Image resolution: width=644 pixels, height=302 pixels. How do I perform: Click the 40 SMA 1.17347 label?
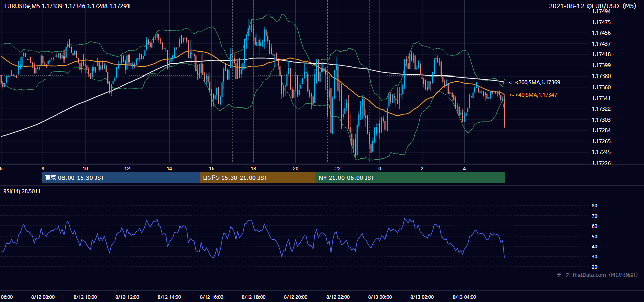(x=533, y=95)
